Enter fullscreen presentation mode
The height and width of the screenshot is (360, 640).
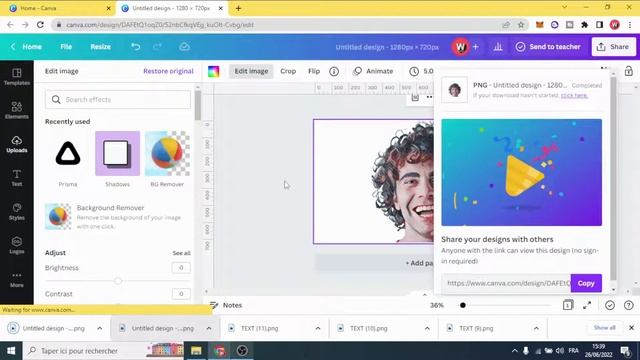pyautogui.click(x=587, y=305)
